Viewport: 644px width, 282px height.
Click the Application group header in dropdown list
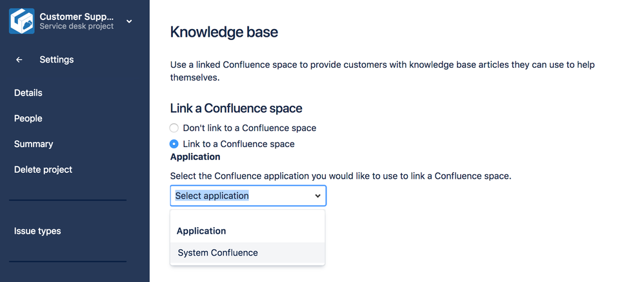(201, 231)
